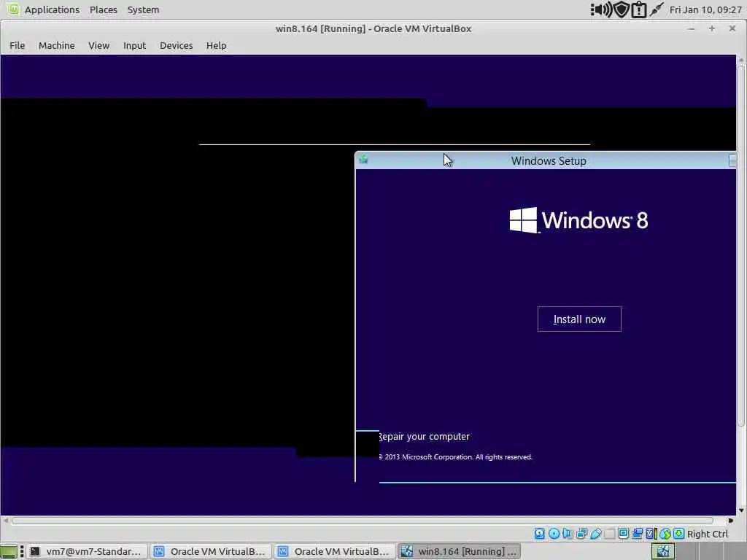This screenshot has height=560, width=747.
Task: Open the Applications menu in top panel
Action: pyautogui.click(x=52, y=9)
